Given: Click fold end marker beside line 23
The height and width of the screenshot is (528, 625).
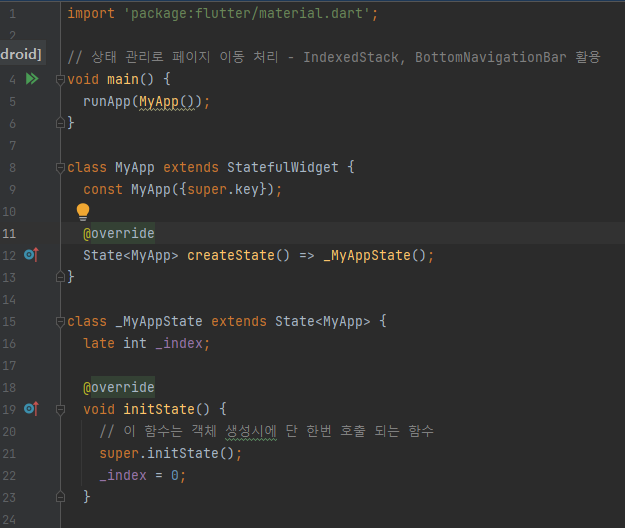Looking at the screenshot, I should pos(60,497).
